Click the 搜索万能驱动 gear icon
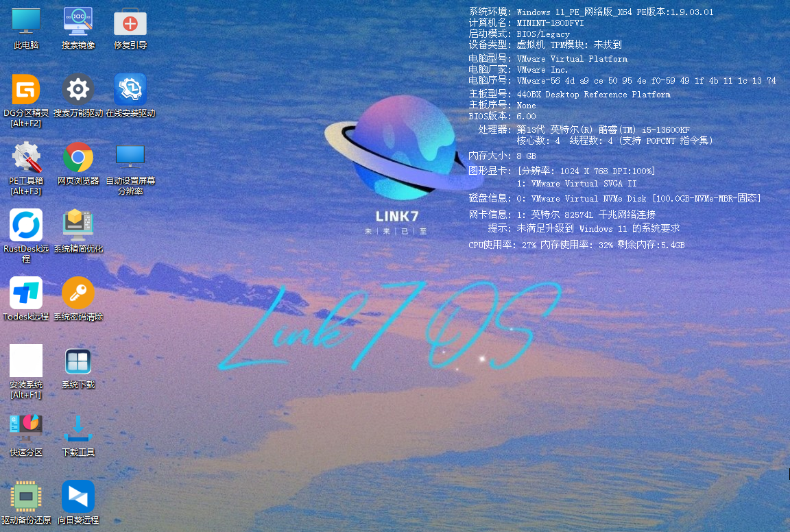Screen dimensions: 790x532 [x=78, y=90]
